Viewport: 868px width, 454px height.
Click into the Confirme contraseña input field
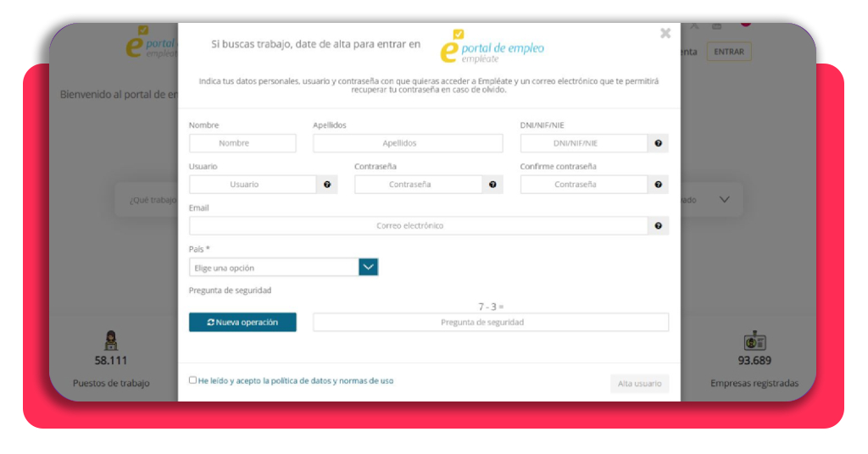pyautogui.click(x=584, y=185)
